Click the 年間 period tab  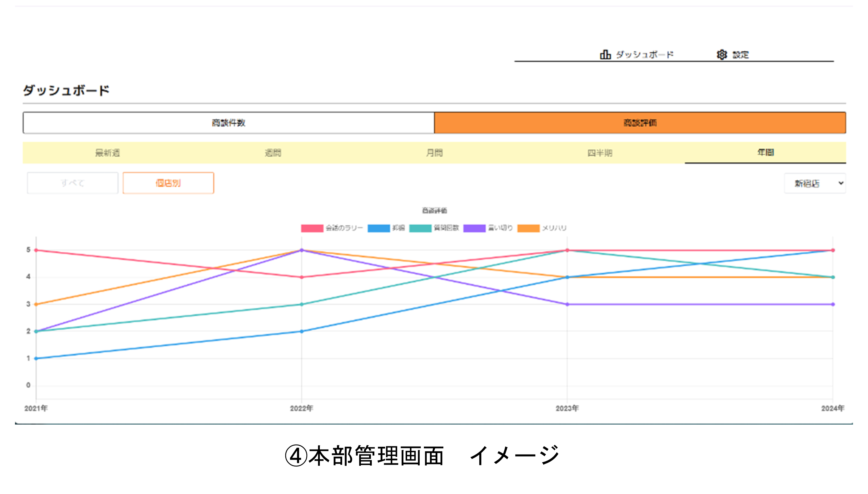[x=765, y=152]
